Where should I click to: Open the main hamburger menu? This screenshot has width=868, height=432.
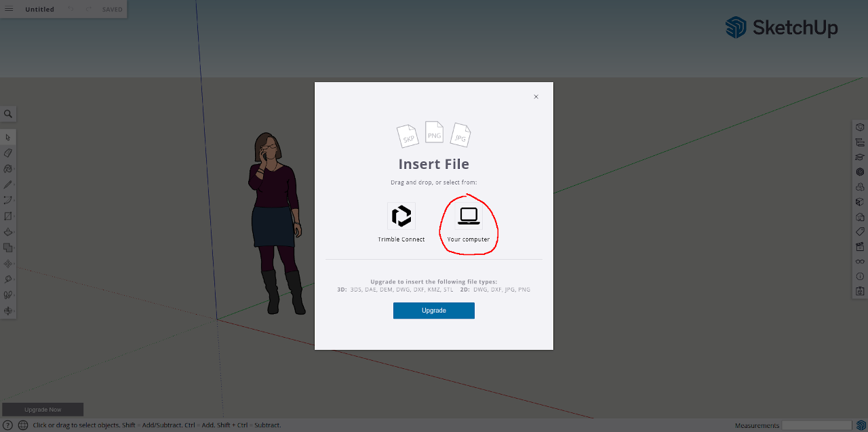click(x=8, y=9)
